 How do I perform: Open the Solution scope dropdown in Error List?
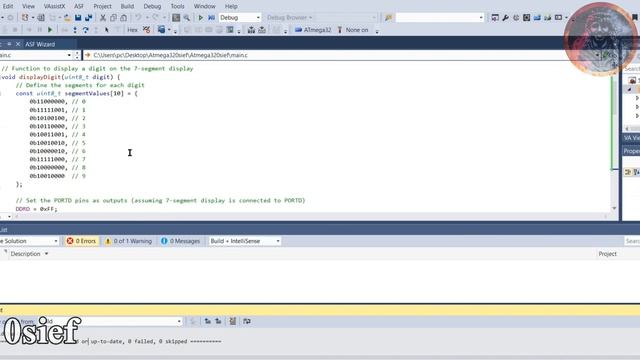click(29, 241)
